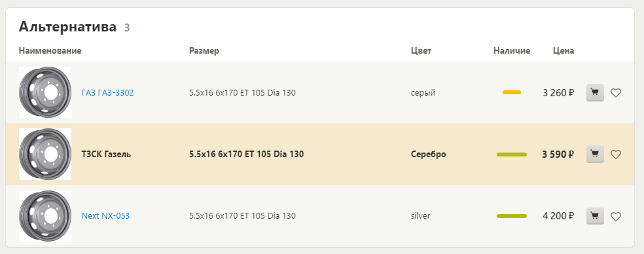Click the green availability bar for ТЗСК Газель
Image resolution: width=644 pixels, height=254 pixels.
512,154
